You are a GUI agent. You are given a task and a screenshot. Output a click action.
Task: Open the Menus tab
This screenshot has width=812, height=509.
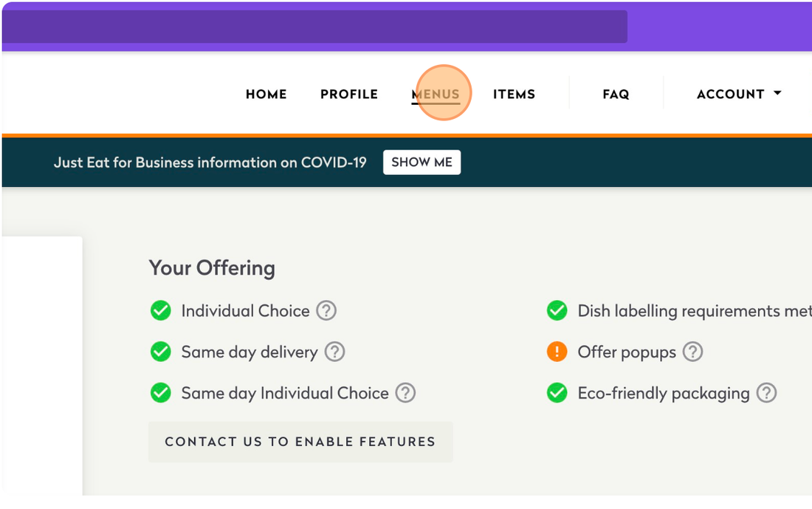pyautogui.click(x=436, y=94)
